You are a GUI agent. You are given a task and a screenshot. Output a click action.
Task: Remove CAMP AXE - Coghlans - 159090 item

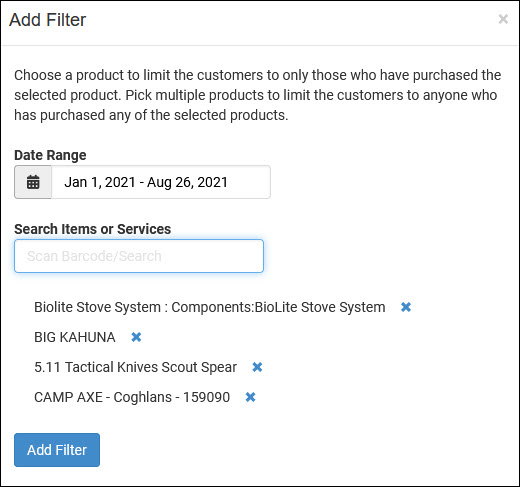250,397
